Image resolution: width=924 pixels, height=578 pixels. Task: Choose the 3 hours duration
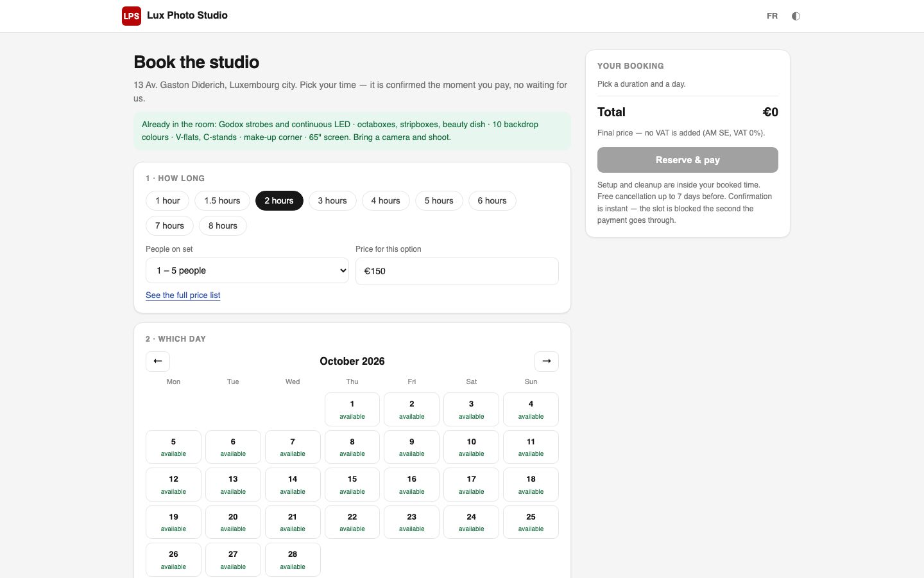point(332,201)
